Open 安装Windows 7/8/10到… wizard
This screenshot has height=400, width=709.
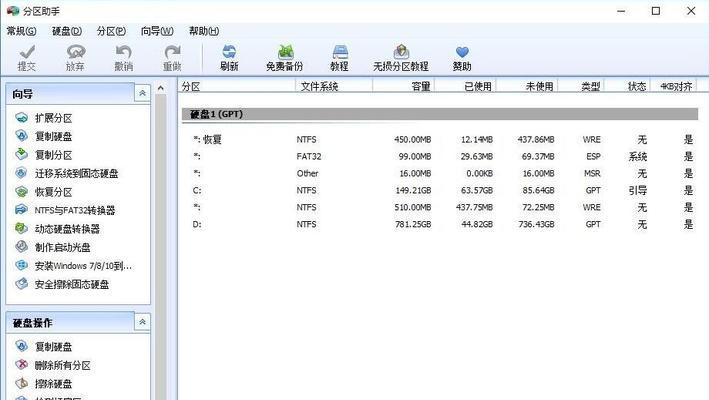[74, 266]
